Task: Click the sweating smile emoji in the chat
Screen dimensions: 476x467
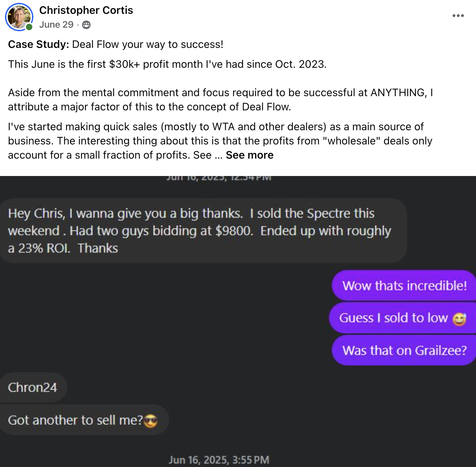Action: click(x=459, y=319)
